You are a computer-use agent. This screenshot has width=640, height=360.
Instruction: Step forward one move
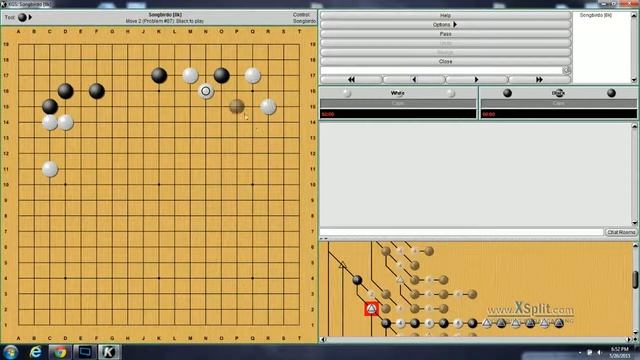476,80
